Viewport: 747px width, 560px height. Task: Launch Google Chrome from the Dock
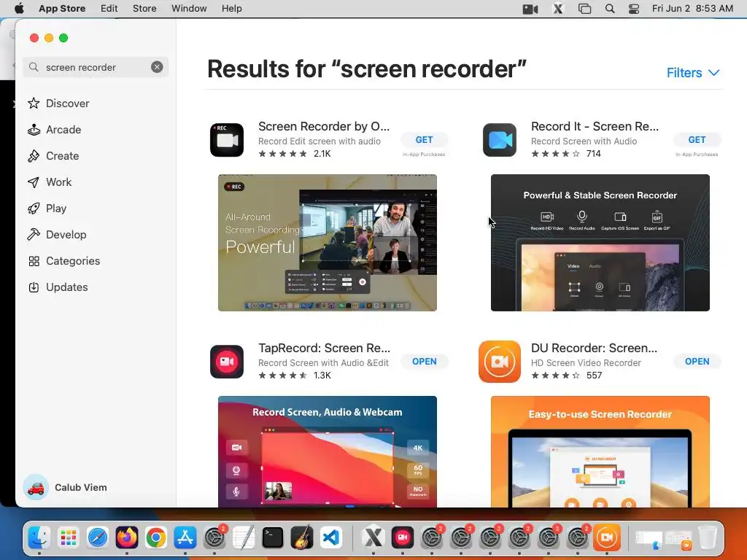156,537
